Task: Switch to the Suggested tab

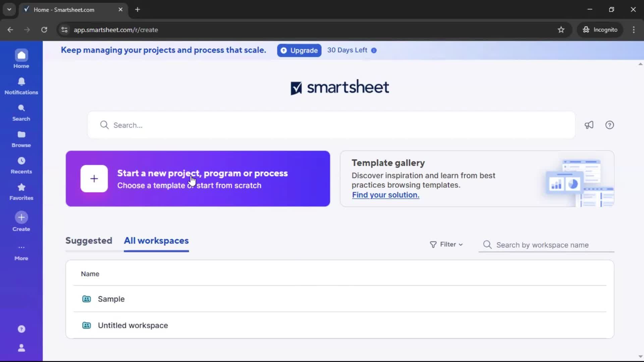Action: pos(89,241)
